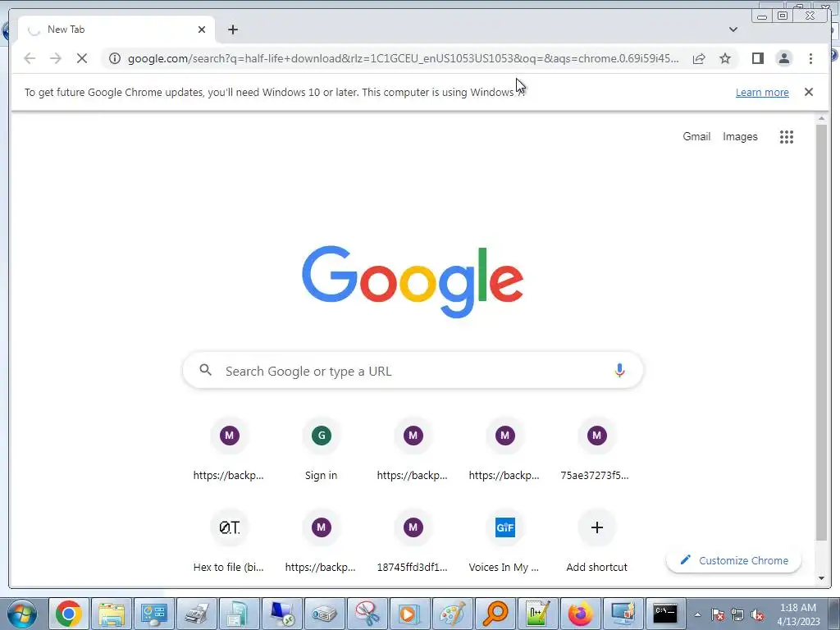Launch Firefox from taskbar

tap(580, 614)
